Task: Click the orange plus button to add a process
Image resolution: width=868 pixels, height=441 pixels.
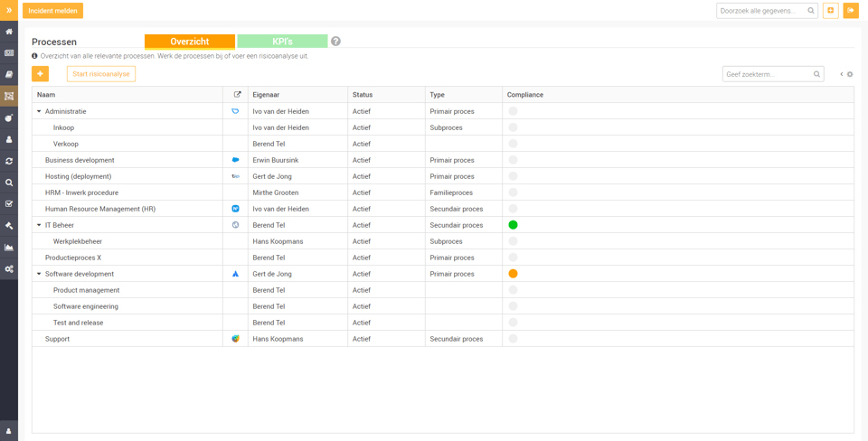Action: coord(40,74)
